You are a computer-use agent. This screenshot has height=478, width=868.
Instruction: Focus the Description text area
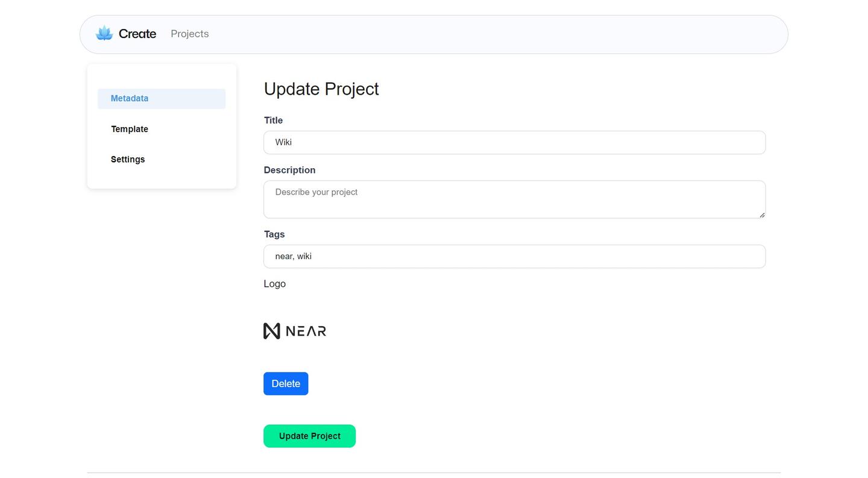515,200
